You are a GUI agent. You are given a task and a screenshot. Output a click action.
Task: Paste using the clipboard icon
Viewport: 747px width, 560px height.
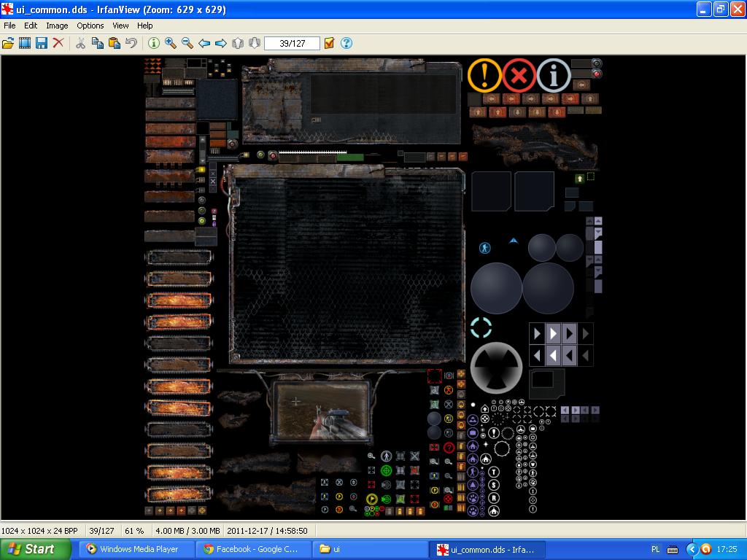(x=114, y=43)
